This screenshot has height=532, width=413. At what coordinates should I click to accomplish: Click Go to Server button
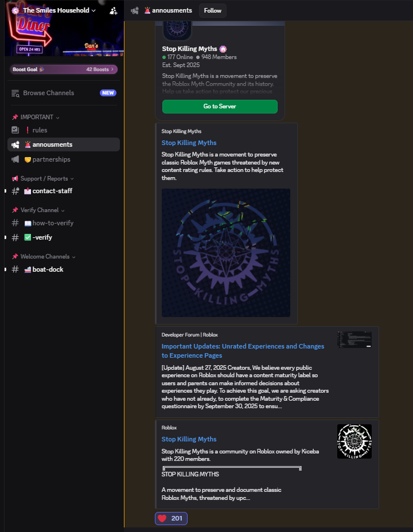220,107
